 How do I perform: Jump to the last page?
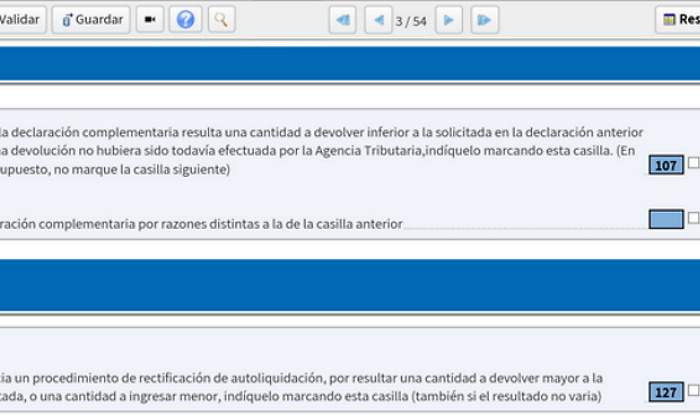coord(484,20)
